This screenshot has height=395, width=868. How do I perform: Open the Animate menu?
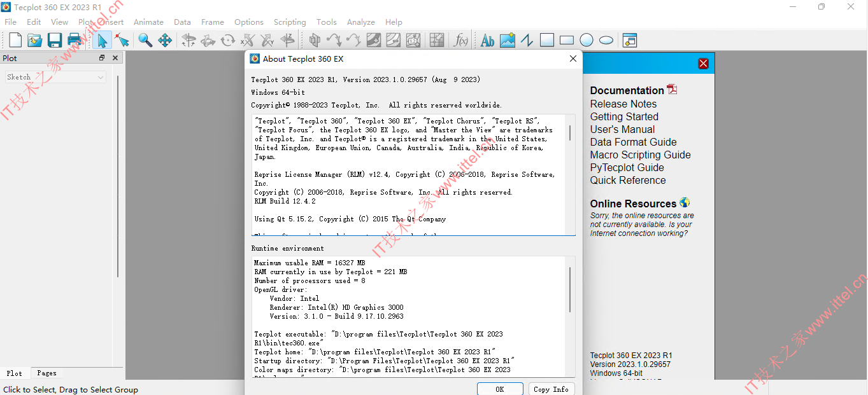(148, 22)
